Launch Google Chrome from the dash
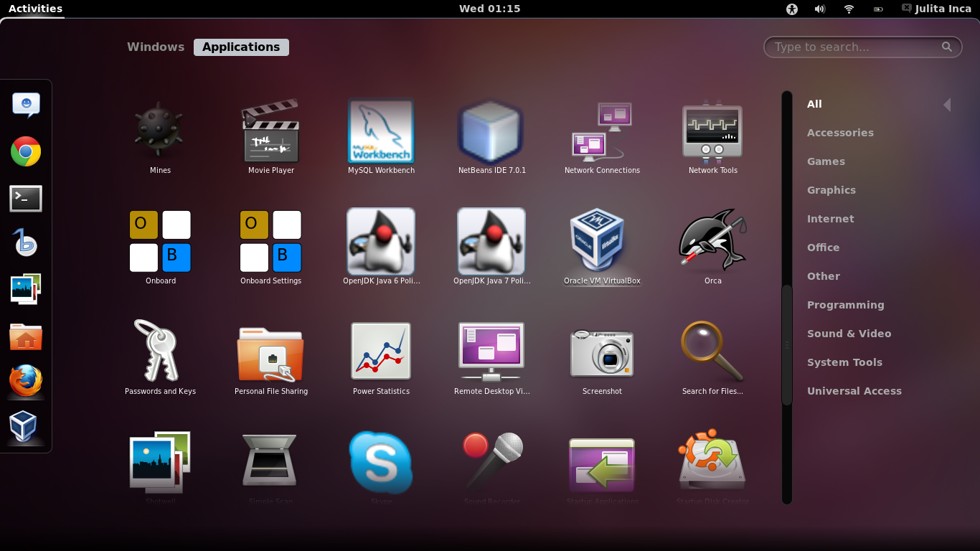This screenshot has height=551, width=980. (x=26, y=152)
